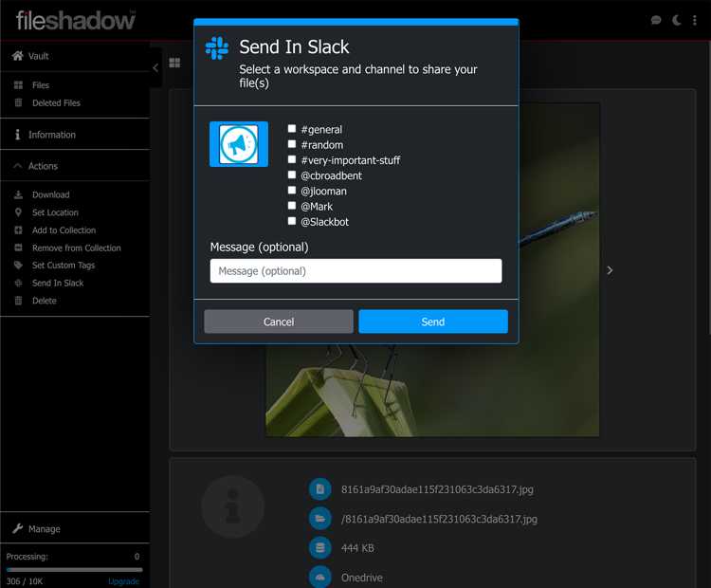Click the file path folder icon

[x=320, y=519]
